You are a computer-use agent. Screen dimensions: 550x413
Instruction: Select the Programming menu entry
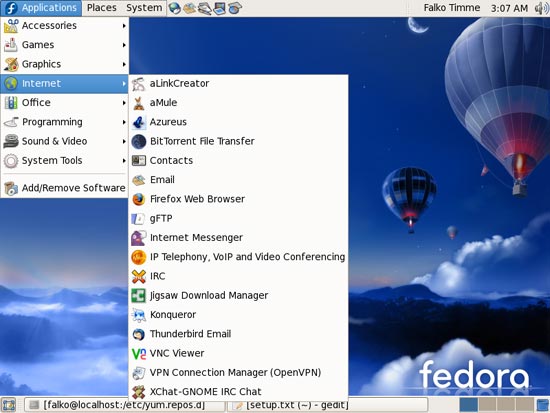click(x=65, y=122)
